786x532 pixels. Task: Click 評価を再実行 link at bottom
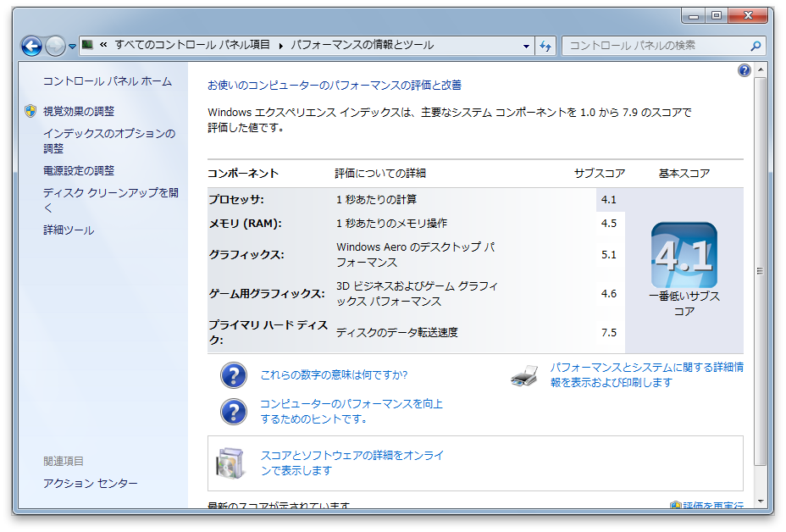click(712, 504)
